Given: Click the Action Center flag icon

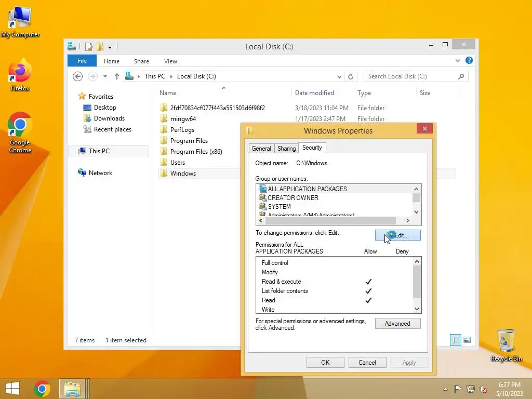Looking at the screenshot, I should 458,389.
